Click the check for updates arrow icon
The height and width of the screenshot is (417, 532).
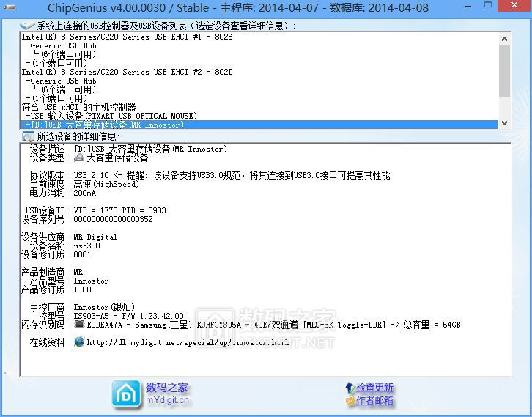[x=350, y=388]
